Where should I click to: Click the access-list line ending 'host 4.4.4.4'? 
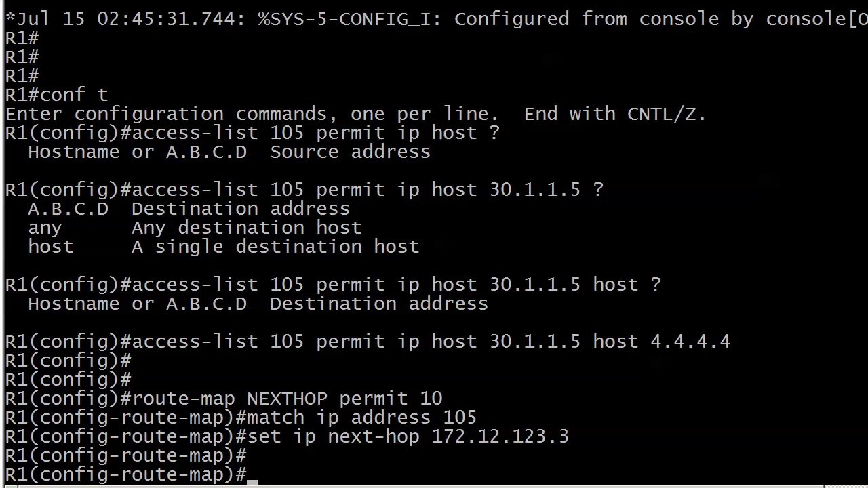tap(368, 342)
